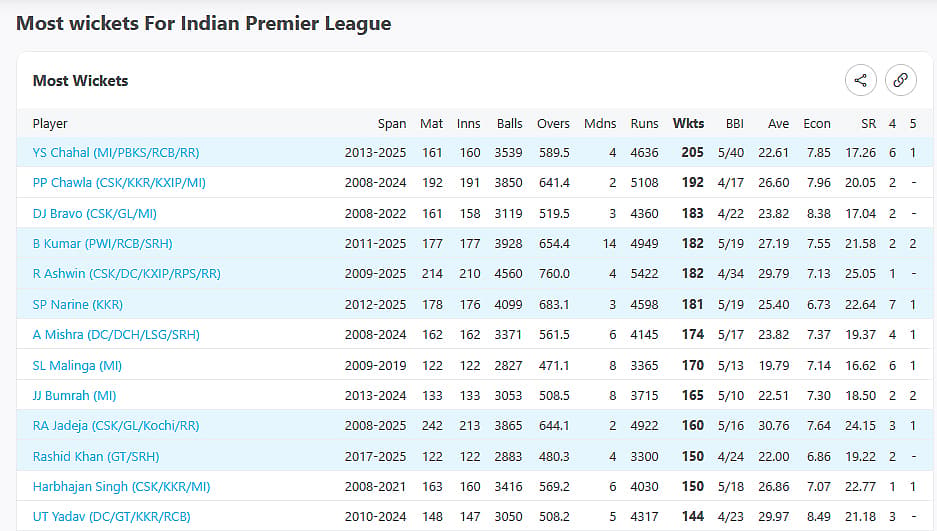Open YS Chahal player profile link
This screenshot has height=531, width=937.
116,152
